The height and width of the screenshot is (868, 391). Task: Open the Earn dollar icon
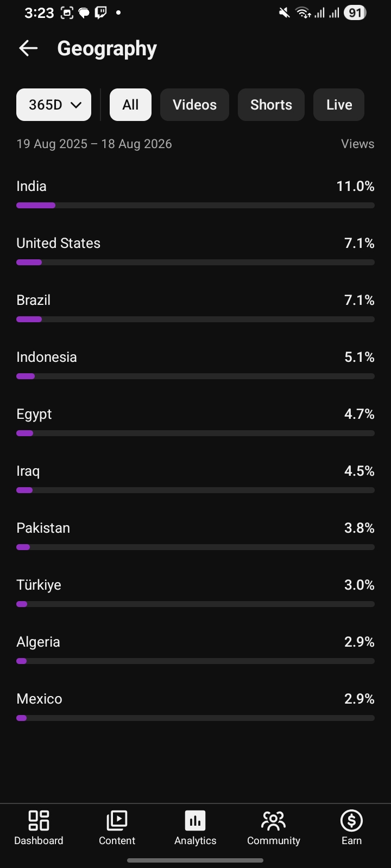pyautogui.click(x=351, y=820)
